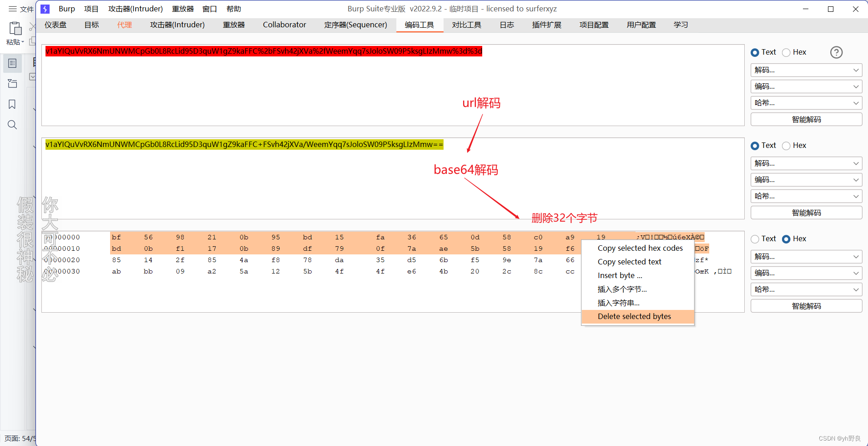This screenshot has width=868, height=446.
Task: Expand 哈希 dropdown in third decoder panel
Action: coord(806,289)
